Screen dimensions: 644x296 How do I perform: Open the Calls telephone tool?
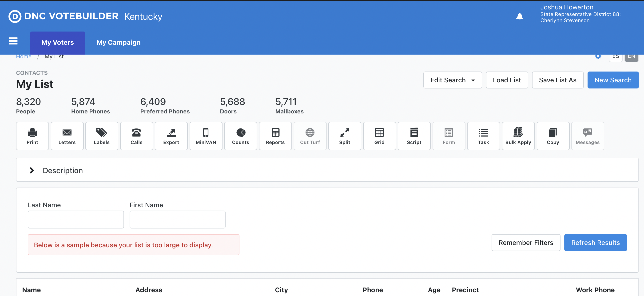tap(136, 136)
